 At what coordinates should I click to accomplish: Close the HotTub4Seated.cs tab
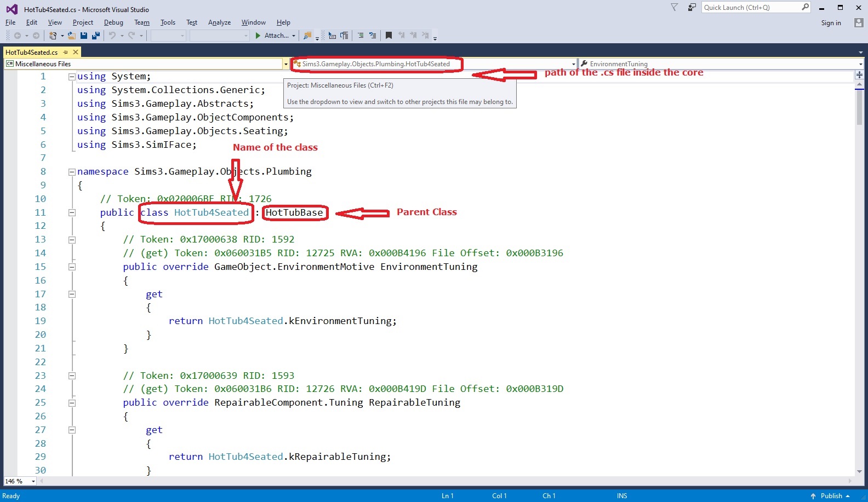click(76, 52)
